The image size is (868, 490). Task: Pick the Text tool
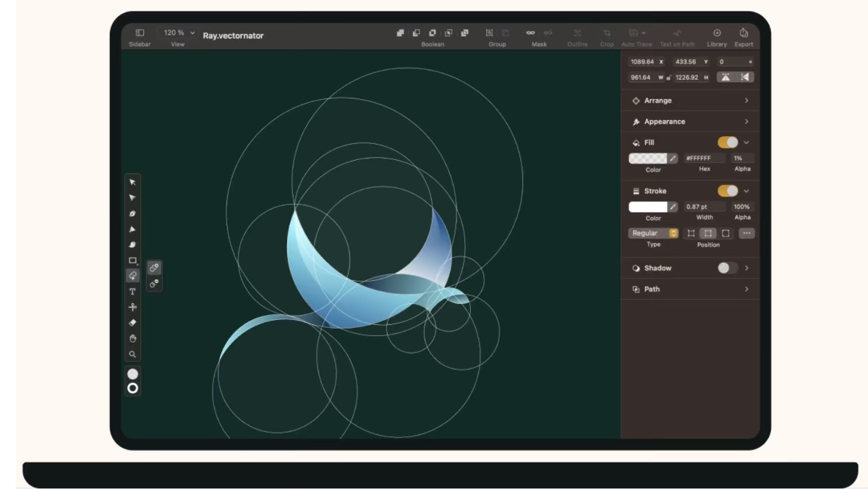132,292
